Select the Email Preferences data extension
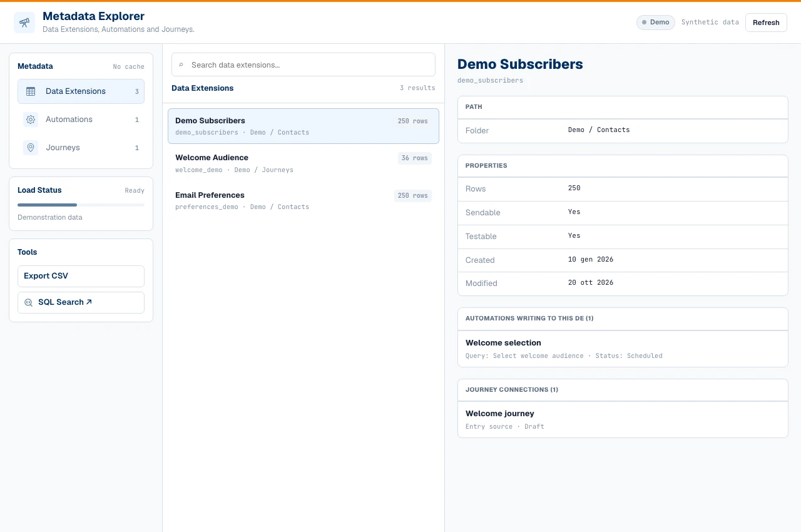The width and height of the screenshot is (801, 532). click(304, 200)
